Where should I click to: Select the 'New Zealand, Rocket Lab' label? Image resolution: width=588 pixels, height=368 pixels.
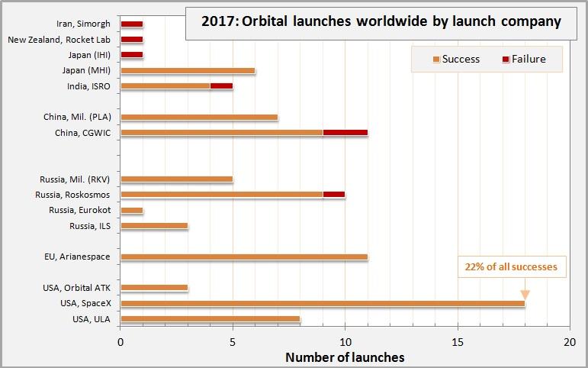click(59, 40)
